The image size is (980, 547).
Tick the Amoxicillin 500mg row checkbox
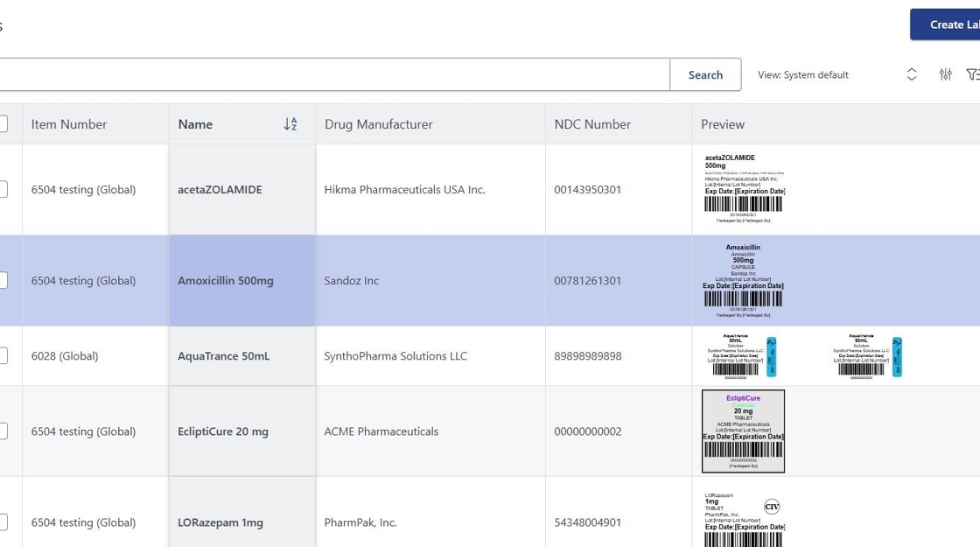coord(3,280)
